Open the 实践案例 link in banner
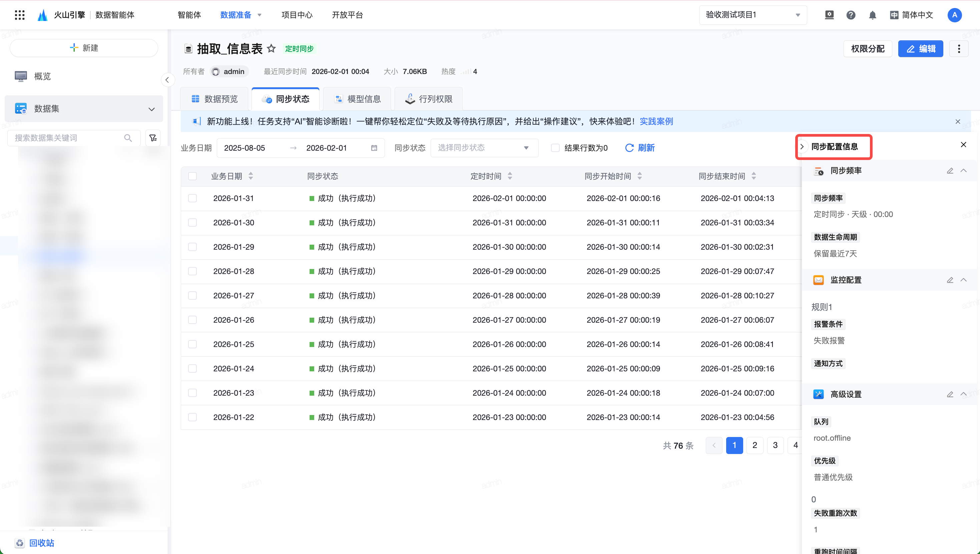The image size is (980, 554). [x=656, y=121]
